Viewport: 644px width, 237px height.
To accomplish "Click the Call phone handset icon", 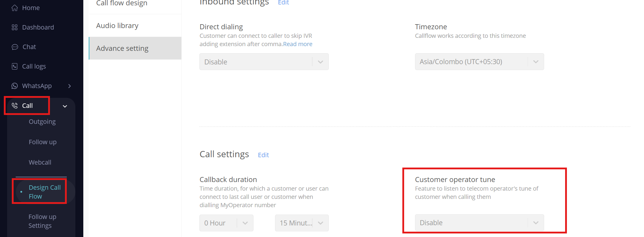I will click(14, 105).
